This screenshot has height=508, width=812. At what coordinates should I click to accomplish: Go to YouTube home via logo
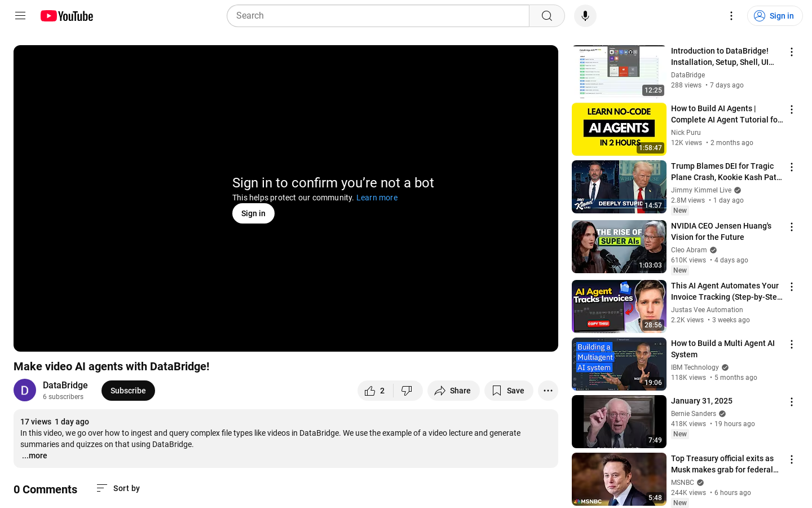tap(67, 16)
